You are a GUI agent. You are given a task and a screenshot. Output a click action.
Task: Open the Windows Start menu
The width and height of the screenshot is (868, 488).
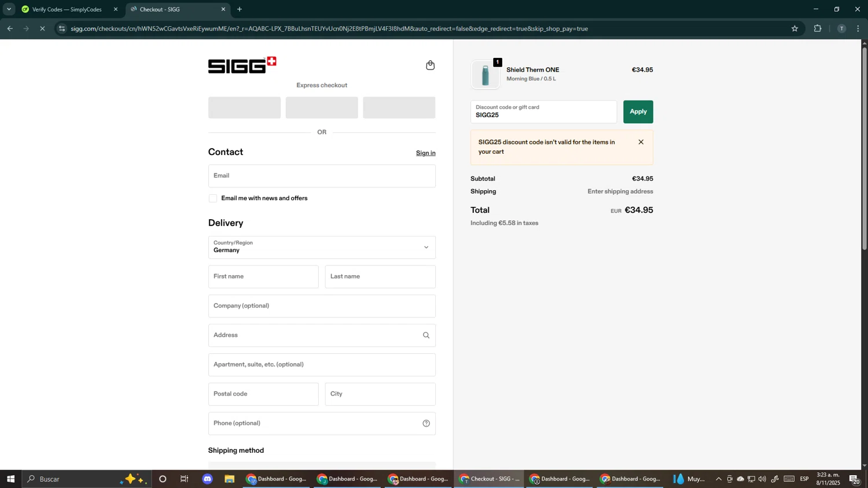coord(10,479)
